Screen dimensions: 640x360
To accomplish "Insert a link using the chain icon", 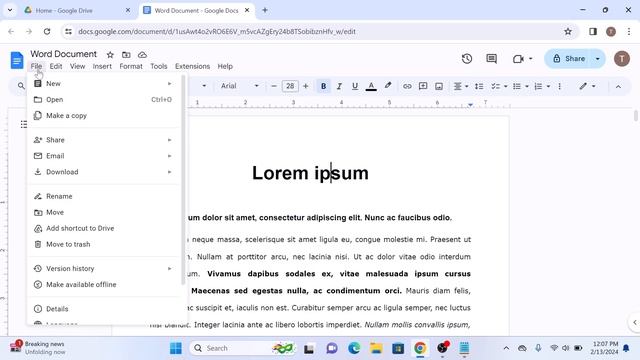I will [407, 86].
